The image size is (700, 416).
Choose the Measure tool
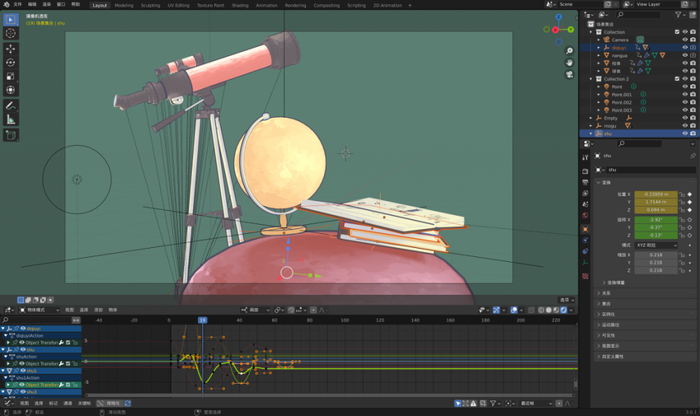pos(11,119)
